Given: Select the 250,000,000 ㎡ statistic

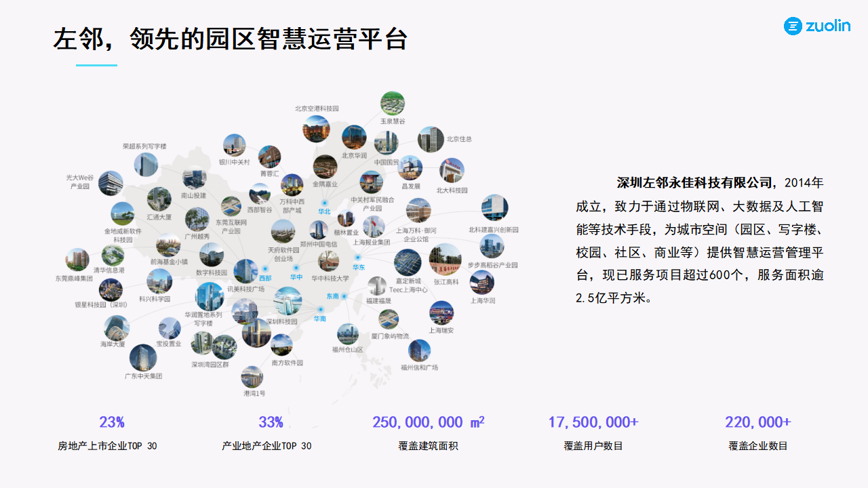Looking at the screenshot, I should click(429, 422).
